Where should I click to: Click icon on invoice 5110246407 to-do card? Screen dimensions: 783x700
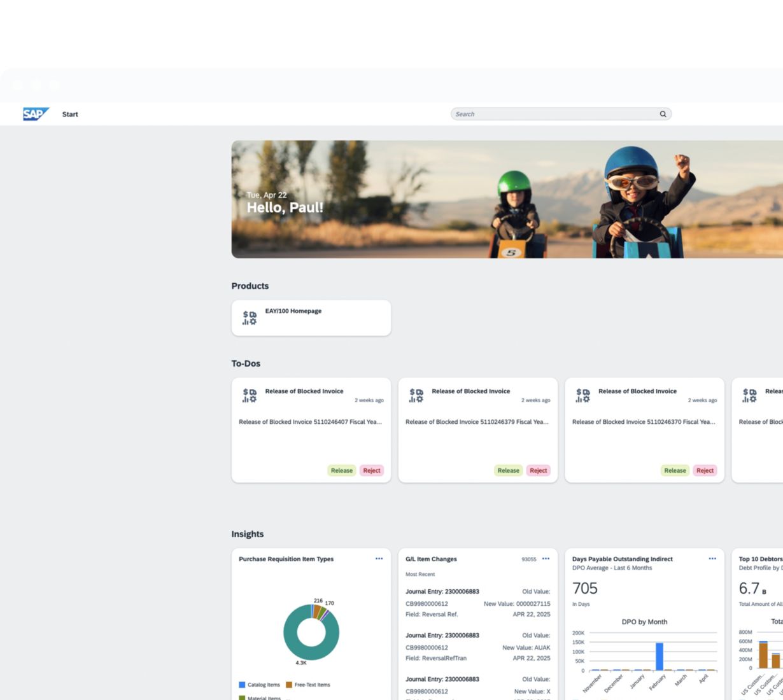pos(250,395)
